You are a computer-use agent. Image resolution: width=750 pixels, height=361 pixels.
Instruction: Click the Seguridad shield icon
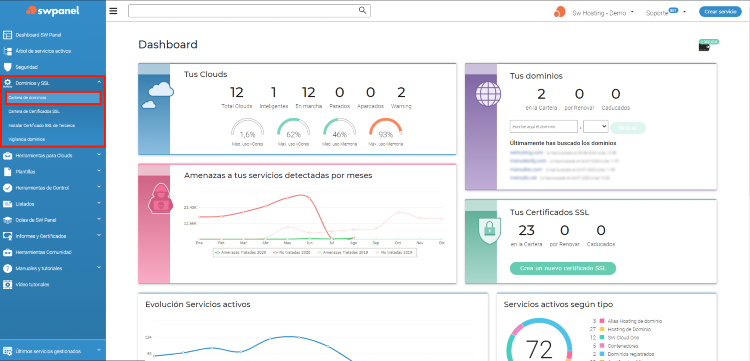7,67
